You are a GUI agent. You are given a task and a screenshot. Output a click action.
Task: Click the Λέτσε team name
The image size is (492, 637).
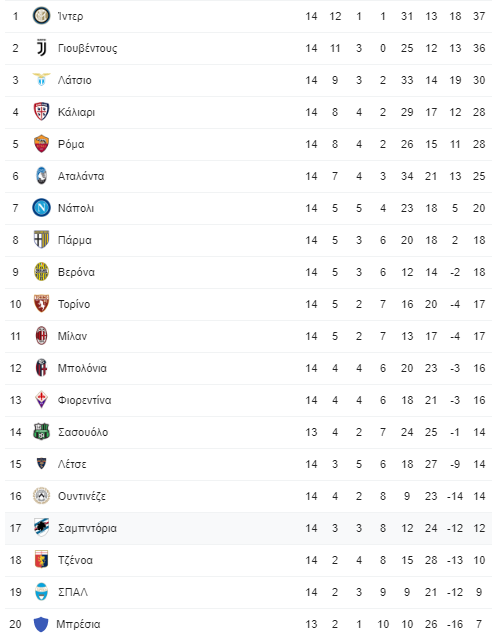point(72,464)
